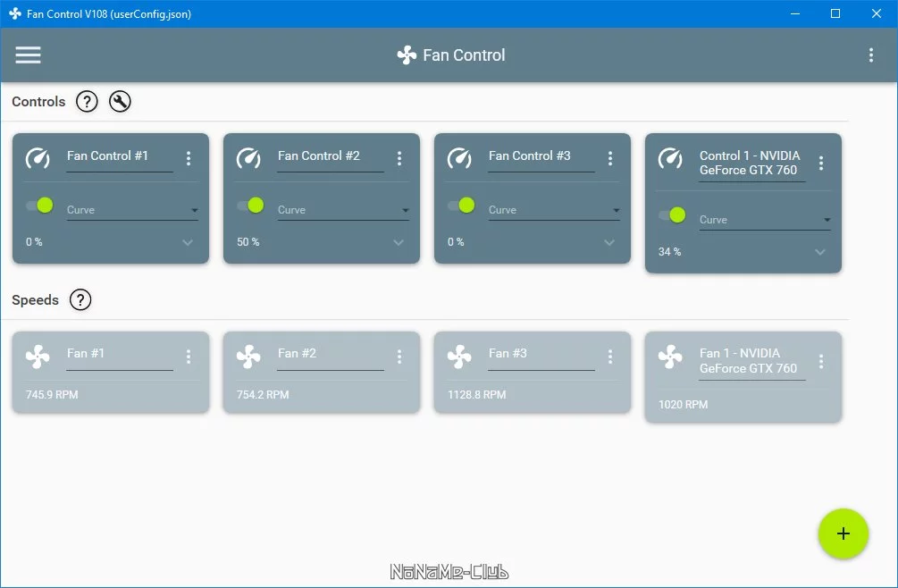Click the Controls section heading
Viewport: 898px width, 588px height.
coord(38,102)
